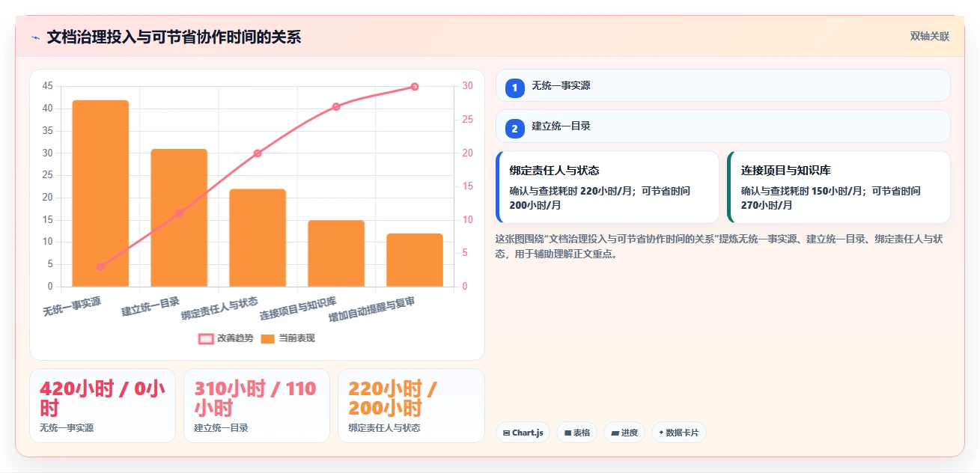Screen dimensions: 980x473
Task: Click the trend line point near value 3
Action: (x=100, y=266)
